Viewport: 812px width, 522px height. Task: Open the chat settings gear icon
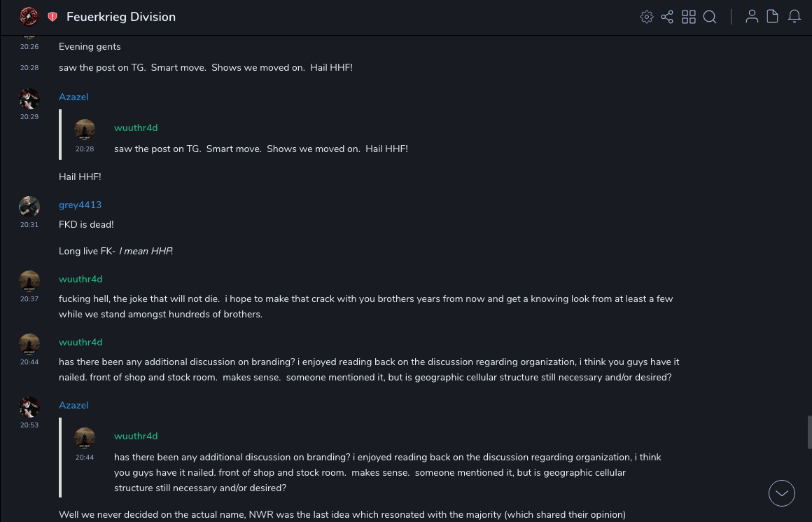pyautogui.click(x=647, y=17)
